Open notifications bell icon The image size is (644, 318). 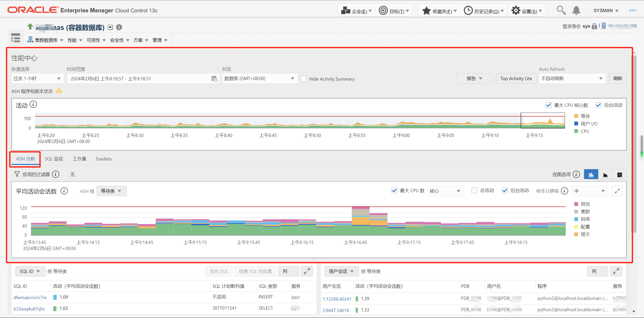[576, 10]
